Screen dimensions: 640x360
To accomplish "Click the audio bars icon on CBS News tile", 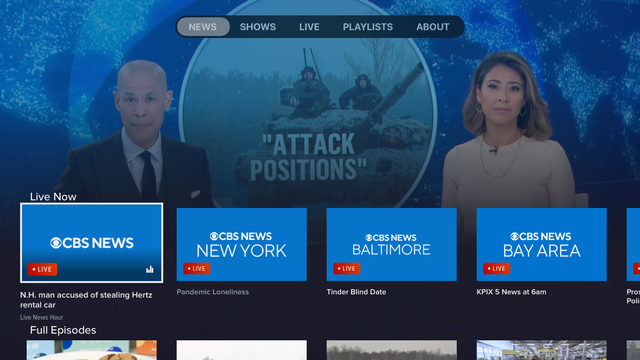I will (150, 269).
